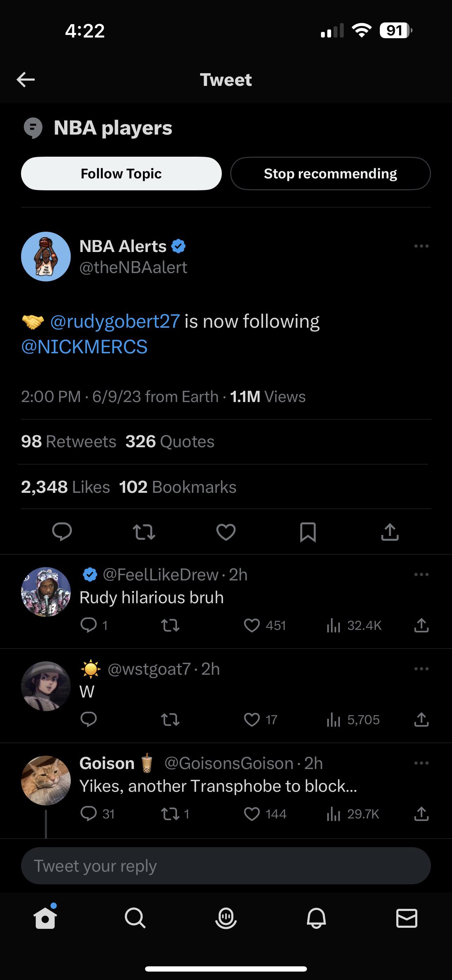Open more options on Goison reply
The width and height of the screenshot is (452, 980).
coord(421,763)
